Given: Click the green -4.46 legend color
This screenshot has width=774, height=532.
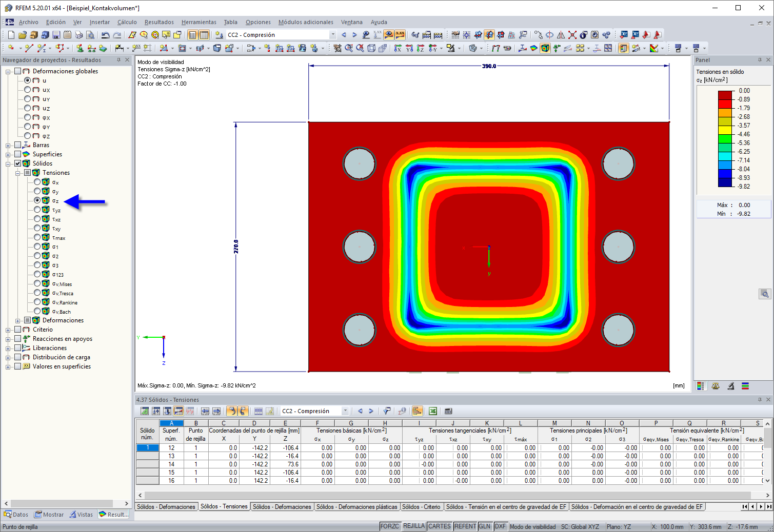Looking at the screenshot, I should 725,138.
